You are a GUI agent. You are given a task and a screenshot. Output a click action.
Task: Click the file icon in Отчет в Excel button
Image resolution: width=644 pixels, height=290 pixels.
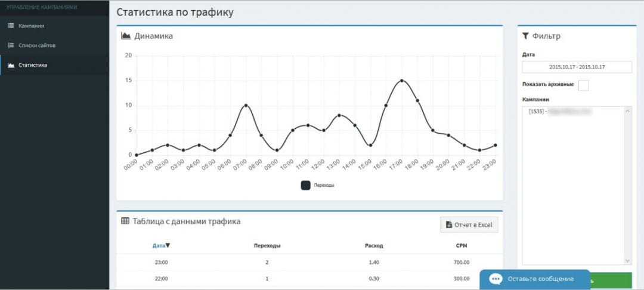[x=449, y=225]
